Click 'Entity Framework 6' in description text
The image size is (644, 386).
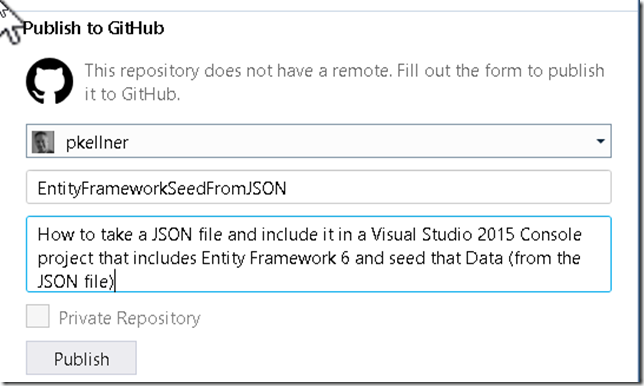tap(275, 258)
